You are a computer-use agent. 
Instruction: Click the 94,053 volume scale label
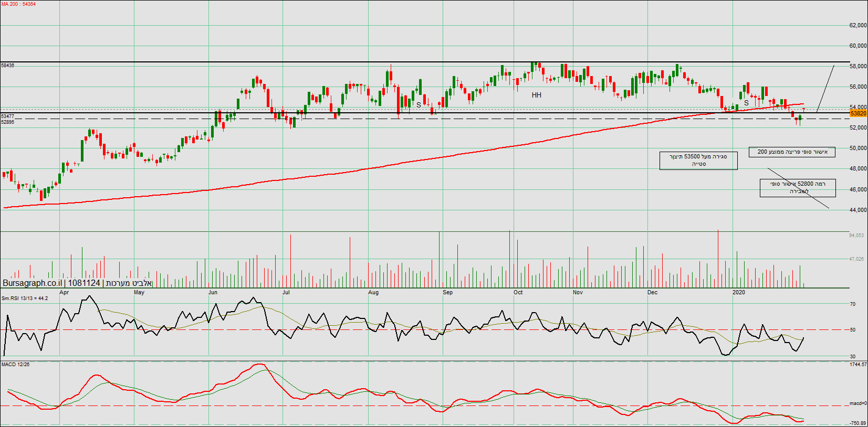coord(856,236)
